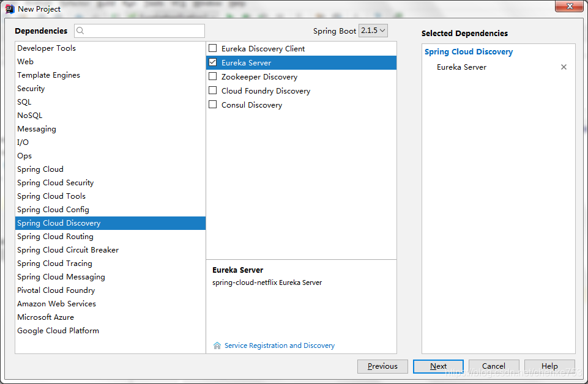Close the New Project dialog

(569, 6)
